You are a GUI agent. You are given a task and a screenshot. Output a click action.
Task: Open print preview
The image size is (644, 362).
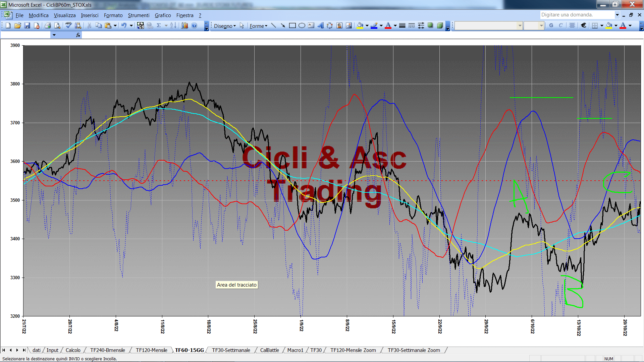click(x=57, y=25)
